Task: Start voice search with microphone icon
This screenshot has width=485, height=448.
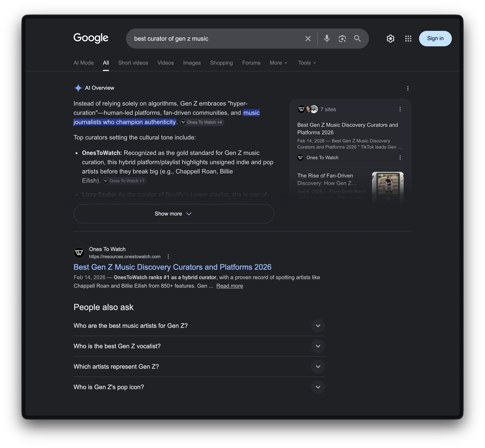Action: pyautogui.click(x=327, y=39)
